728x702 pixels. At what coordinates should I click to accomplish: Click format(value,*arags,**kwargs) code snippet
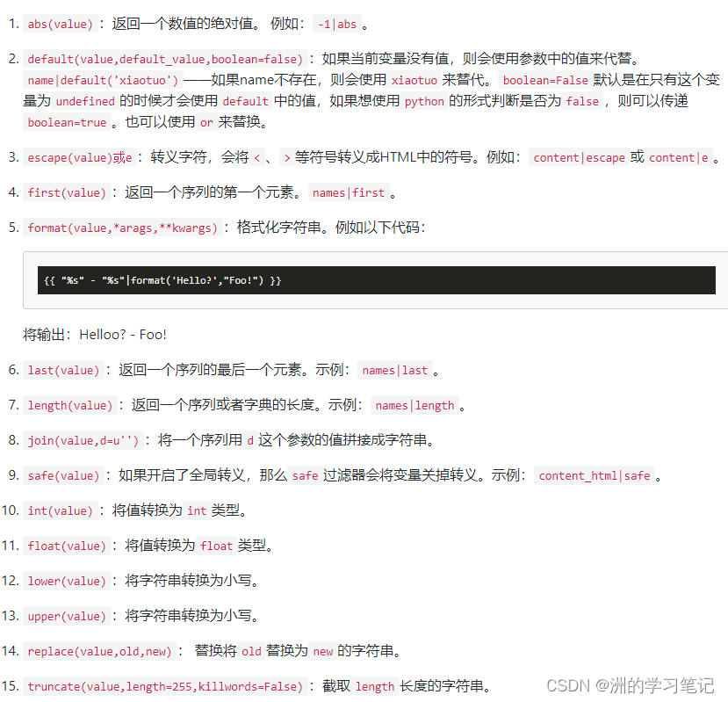(123, 228)
